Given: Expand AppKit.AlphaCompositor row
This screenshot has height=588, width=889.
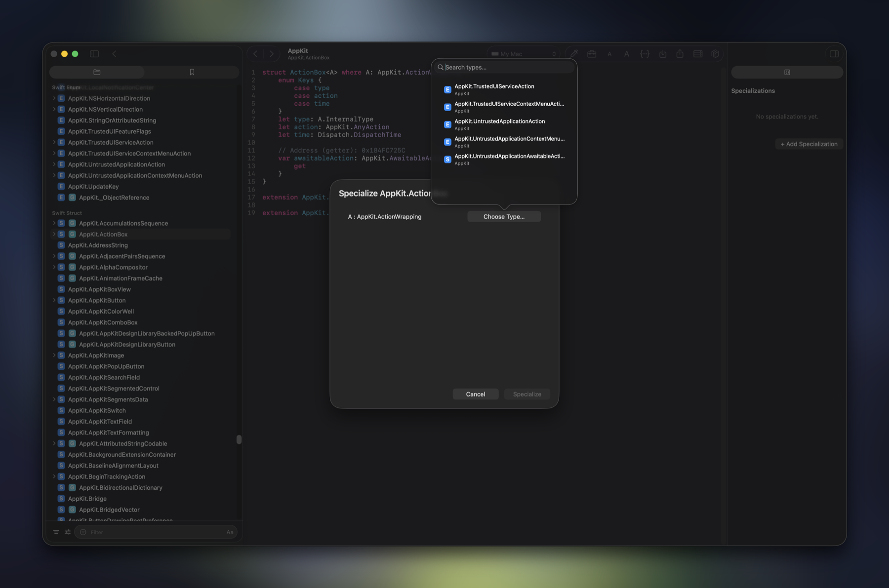Looking at the screenshot, I should coord(54,267).
